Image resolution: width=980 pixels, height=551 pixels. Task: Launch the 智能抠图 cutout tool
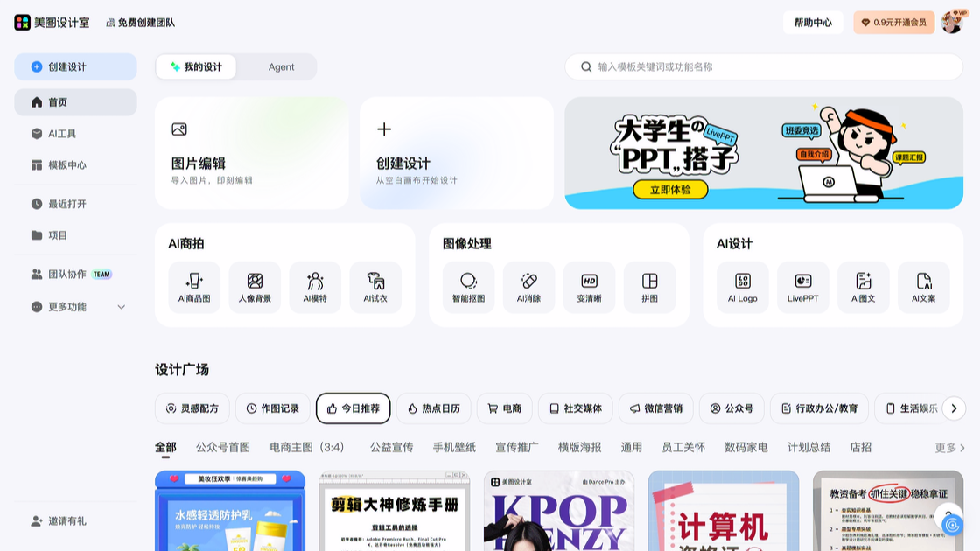point(468,287)
